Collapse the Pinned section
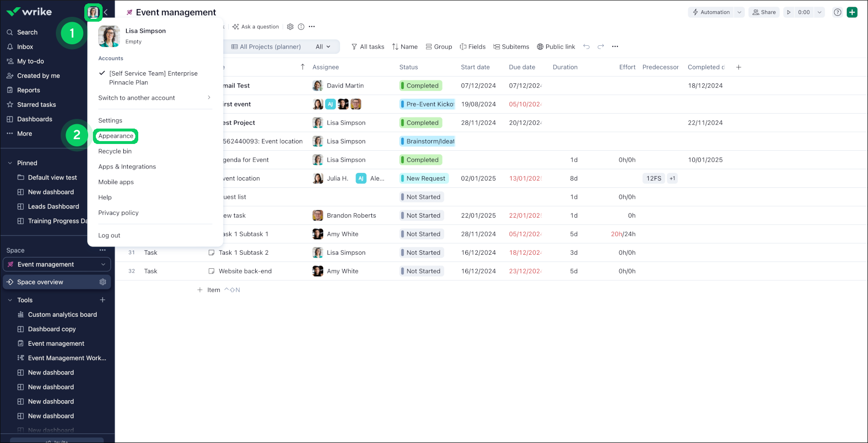 (10, 163)
